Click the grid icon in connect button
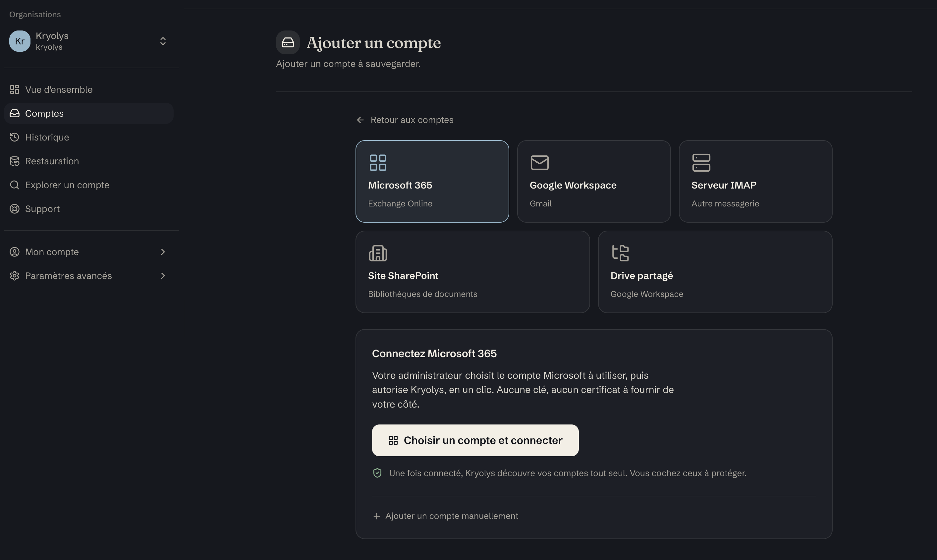The height and width of the screenshot is (560, 937). [x=393, y=440]
